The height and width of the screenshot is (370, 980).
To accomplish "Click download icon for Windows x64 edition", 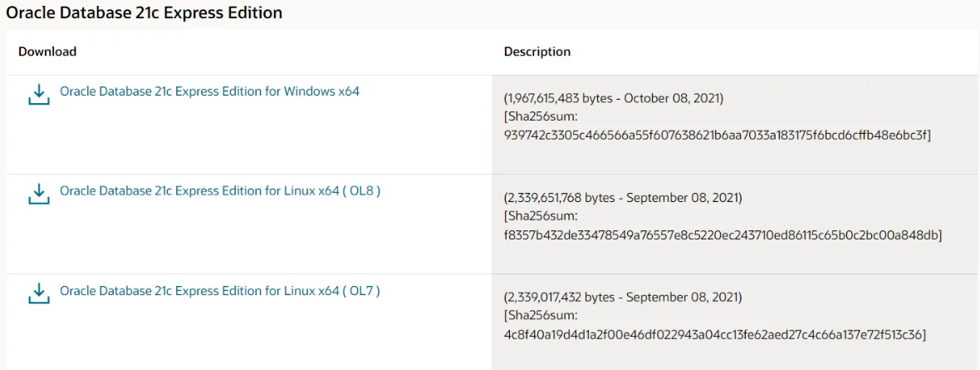I will coord(39,95).
